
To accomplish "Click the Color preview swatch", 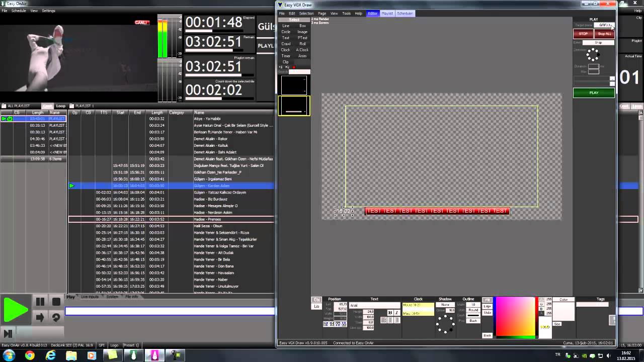I will (x=563, y=311).
